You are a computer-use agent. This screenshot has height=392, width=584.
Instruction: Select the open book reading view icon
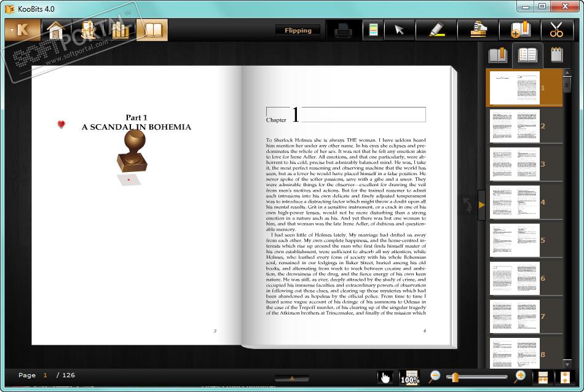click(x=152, y=29)
